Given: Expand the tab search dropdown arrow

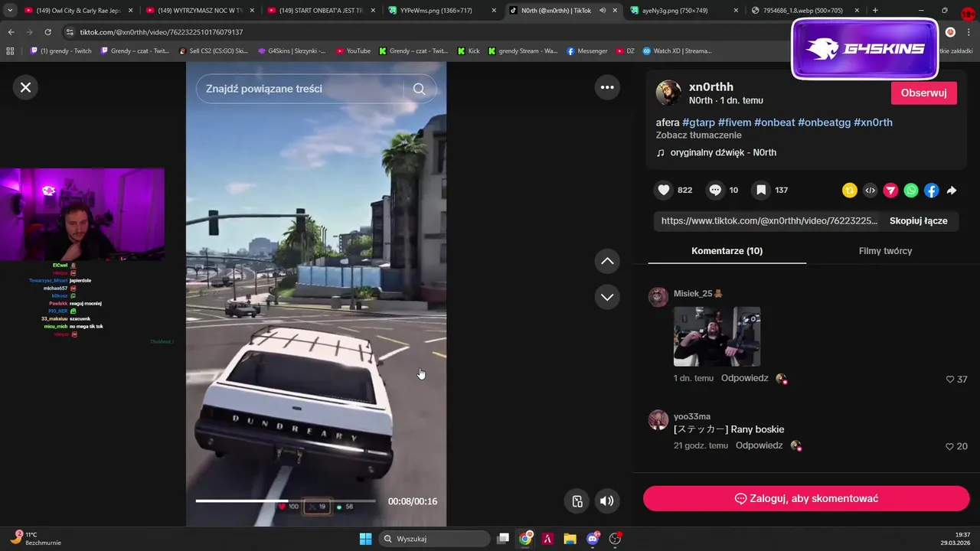Looking at the screenshot, I should tap(9, 11).
